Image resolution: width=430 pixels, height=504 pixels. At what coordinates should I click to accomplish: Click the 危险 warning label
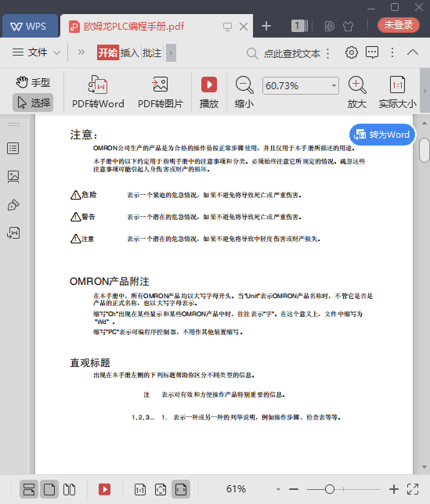(89, 195)
